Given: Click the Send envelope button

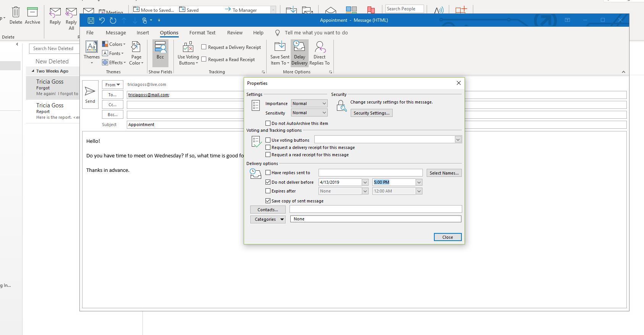Looking at the screenshot, I should [x=90, y=94].
